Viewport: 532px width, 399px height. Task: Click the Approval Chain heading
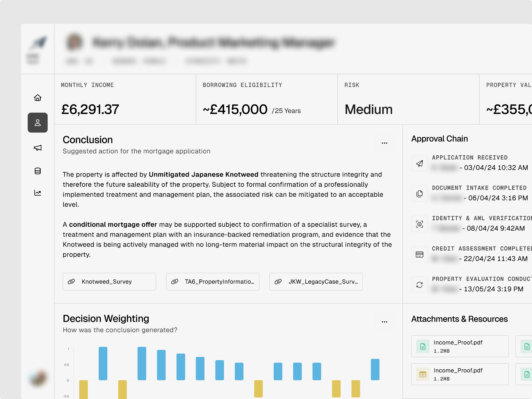(x=439, y=139)
